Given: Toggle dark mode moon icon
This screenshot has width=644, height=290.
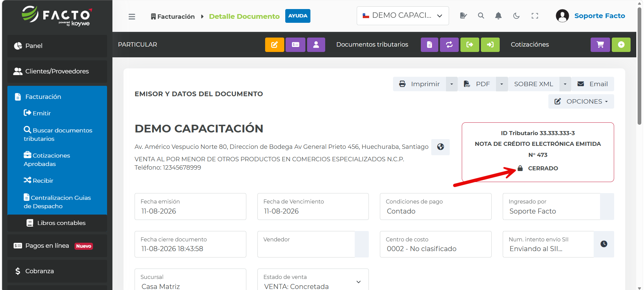Looking at the screenshot, I should (x=516, y=15).
